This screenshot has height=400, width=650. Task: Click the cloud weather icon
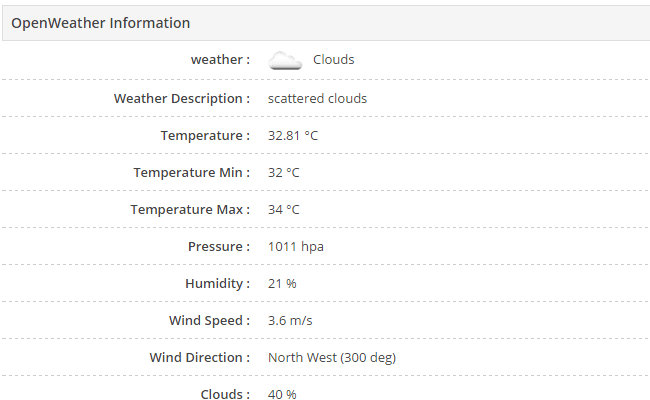(x=285, y=60)
